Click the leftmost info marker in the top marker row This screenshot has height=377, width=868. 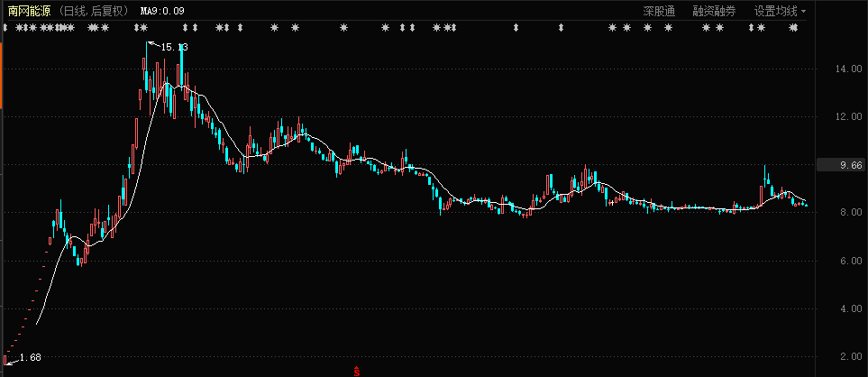coord(5,28)
